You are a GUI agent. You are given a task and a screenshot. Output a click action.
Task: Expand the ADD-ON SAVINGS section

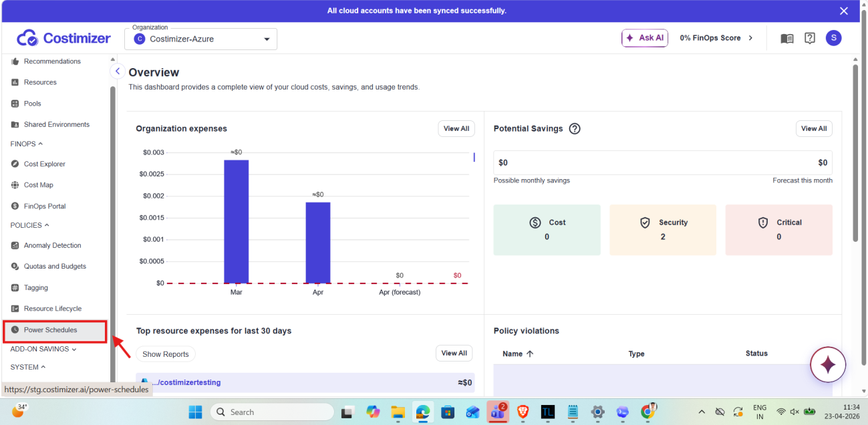43,349
